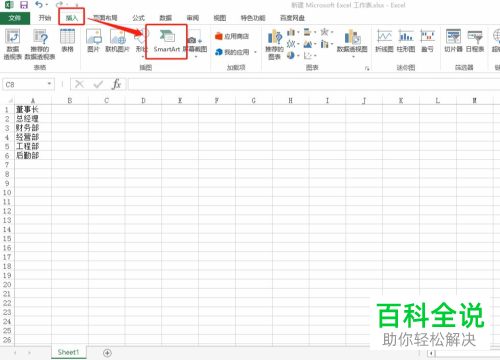500x360 pixels.
Task: Expand the 我的应用 dropdown arrow
Action: [255, 52]
